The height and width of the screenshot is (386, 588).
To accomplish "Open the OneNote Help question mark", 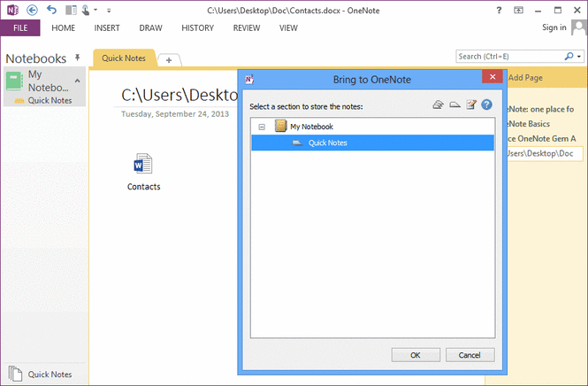I will (499, 10).
